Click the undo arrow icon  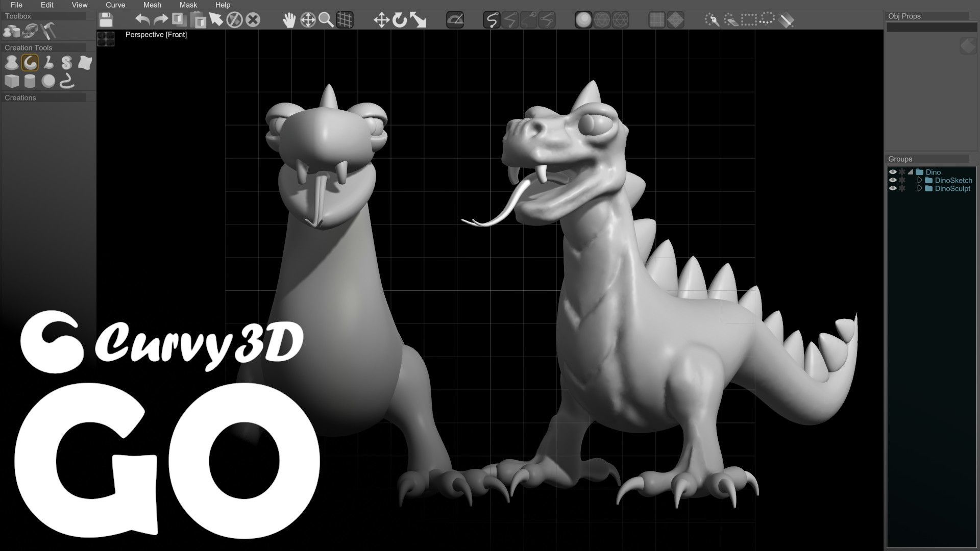tap(142, 20)
